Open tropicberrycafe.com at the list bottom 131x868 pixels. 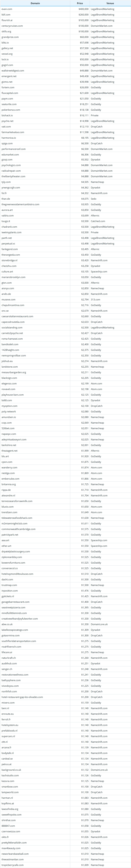click(13, 865)
